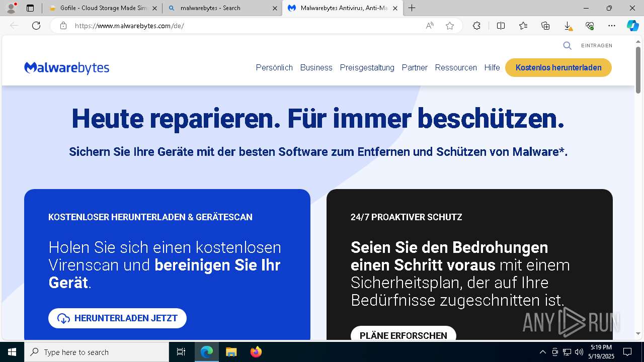Open Collections icon
Image resolution: width=644 pixels, height=362 pixels.
545,26
